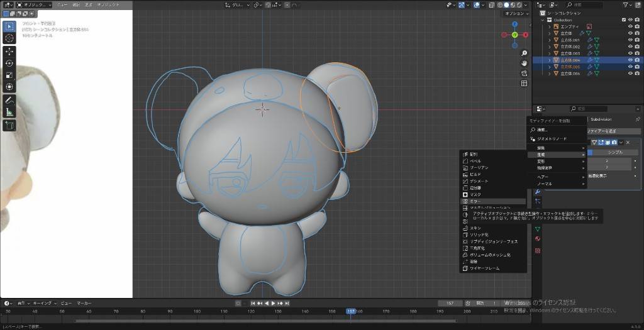Image resolution: width=644 pixels, height=330 pixels.
Task: Pick the Measure ruler tool
Action: click(9, 113)
